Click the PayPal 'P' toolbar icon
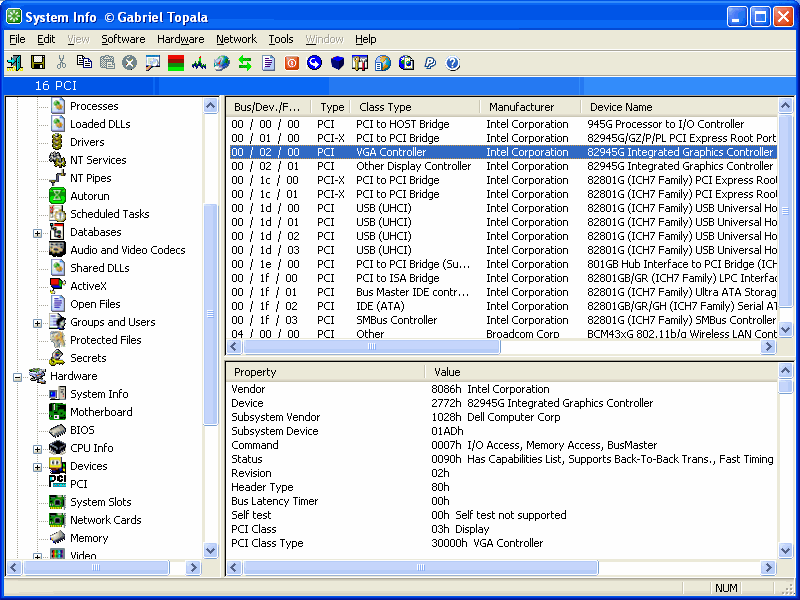The width and height of the screenshot is (800, 600). click(430, 63)
